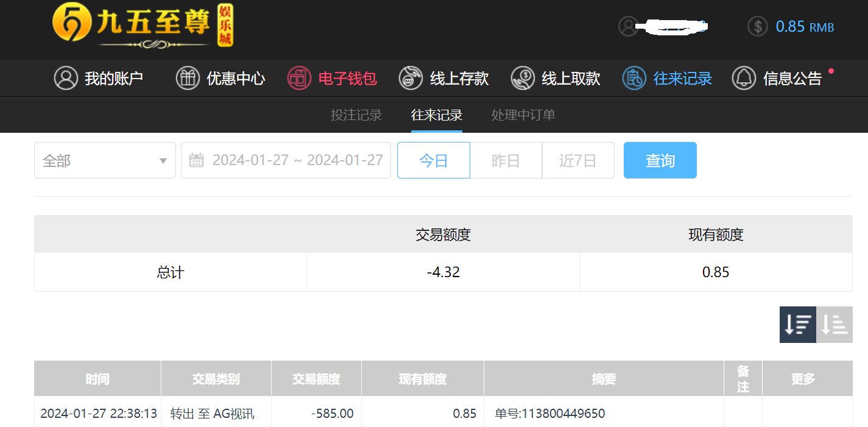Click the 线上取款 withdrawal icon

pos(523,78)
